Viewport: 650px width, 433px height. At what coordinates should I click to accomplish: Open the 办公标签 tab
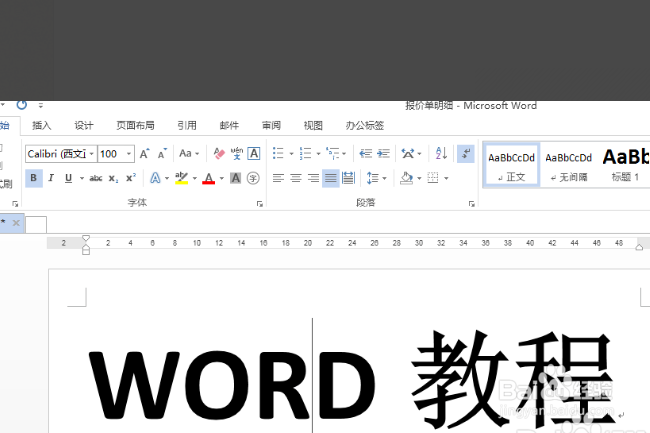click(x=365, y=126)
